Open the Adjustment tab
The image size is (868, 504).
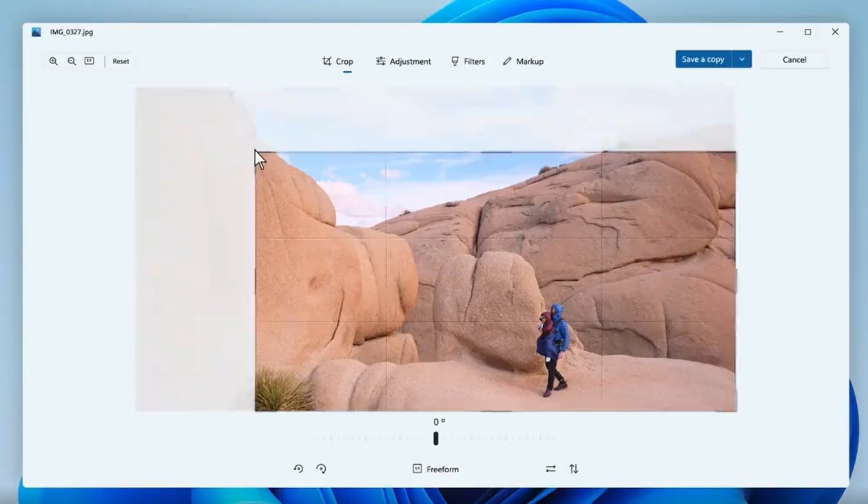403,61
